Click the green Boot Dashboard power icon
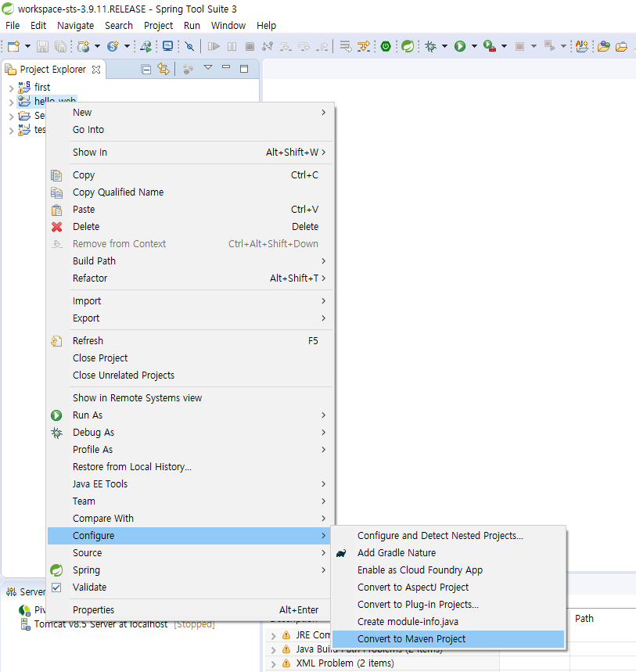 [386, 47]
